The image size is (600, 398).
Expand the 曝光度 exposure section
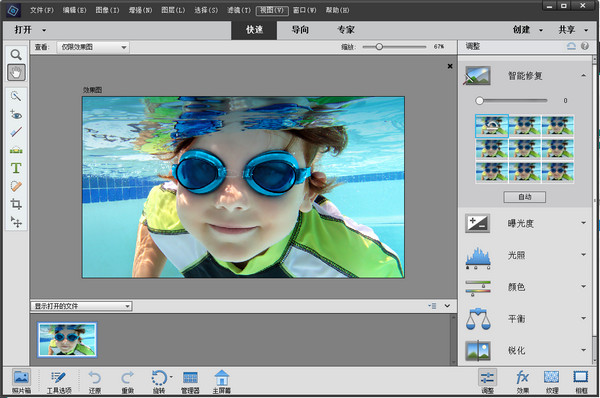tap(526, 223)
